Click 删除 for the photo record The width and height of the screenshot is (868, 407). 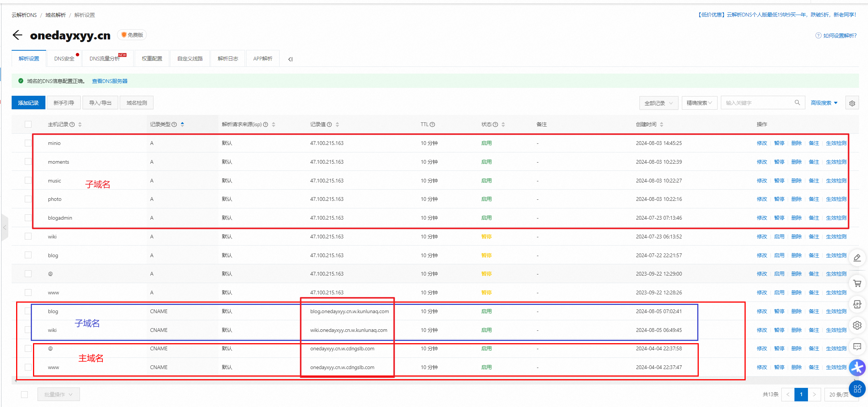point(796,199)
